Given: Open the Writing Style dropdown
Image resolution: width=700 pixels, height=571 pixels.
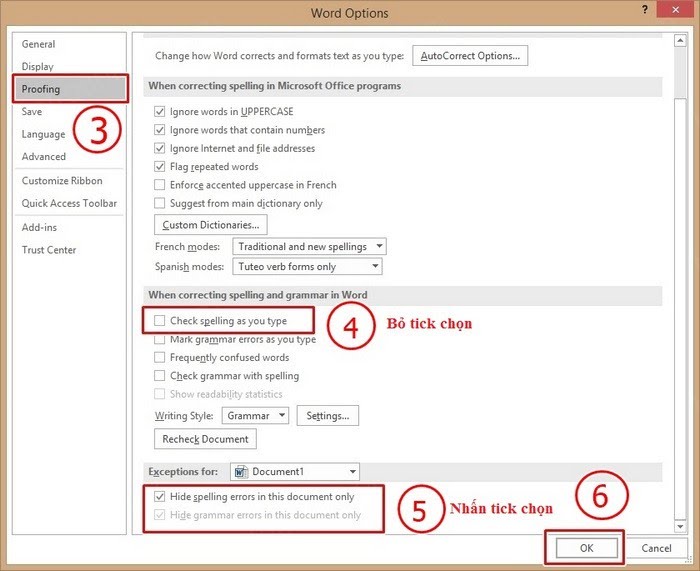Looking at the screenshot, I should (x=255, y=416).
